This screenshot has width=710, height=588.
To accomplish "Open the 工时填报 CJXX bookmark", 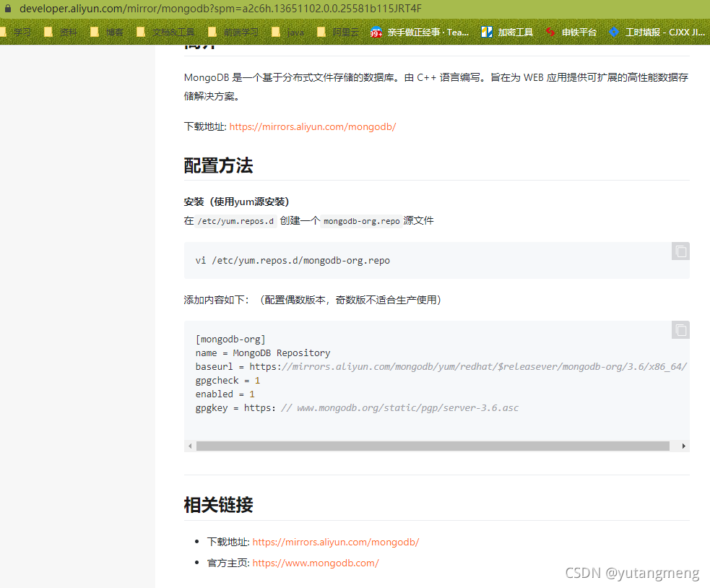I will 657,33.
